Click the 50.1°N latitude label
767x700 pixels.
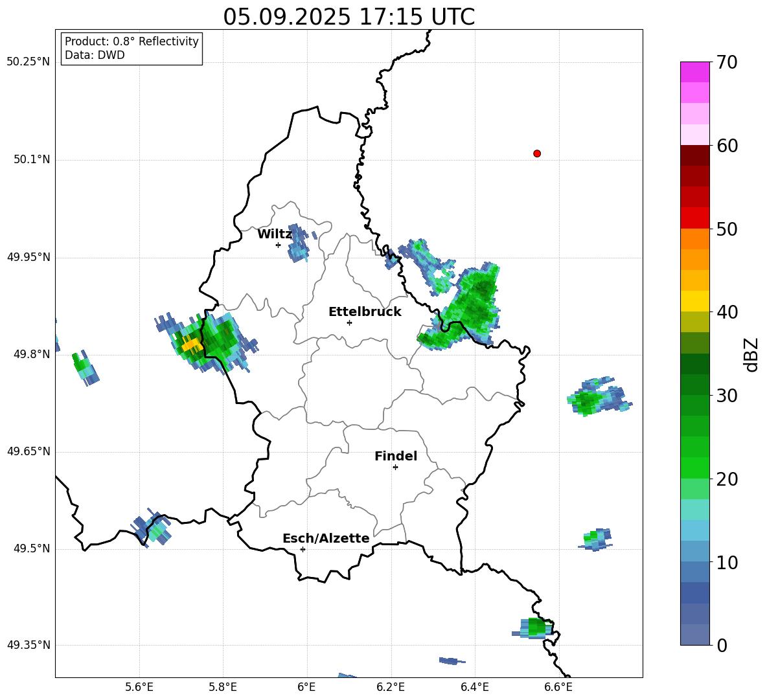tap(32, 160)
